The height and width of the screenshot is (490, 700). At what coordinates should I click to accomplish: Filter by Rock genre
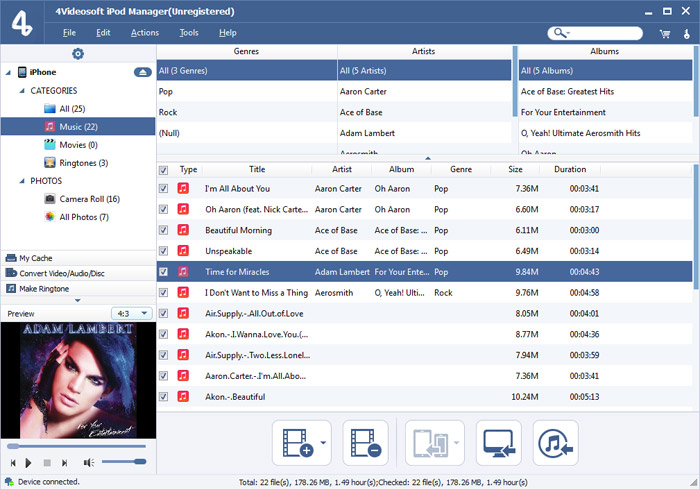(x=246, y=112)
